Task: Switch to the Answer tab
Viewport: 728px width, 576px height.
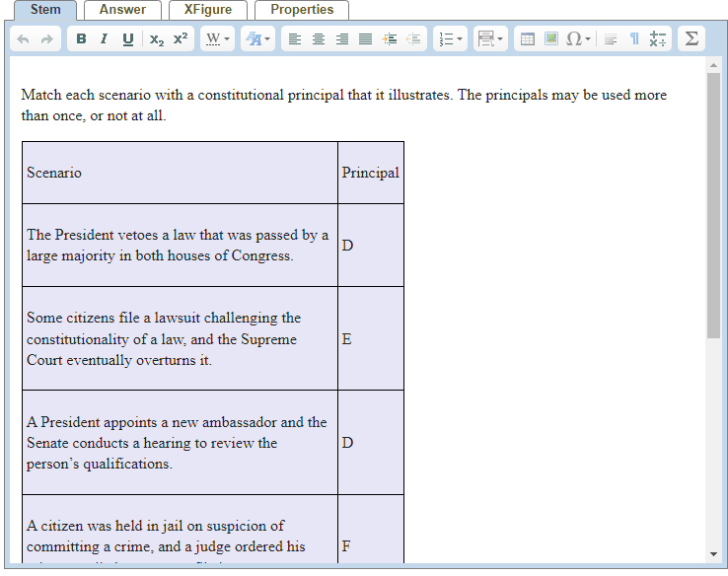Action: pos(122,10)
